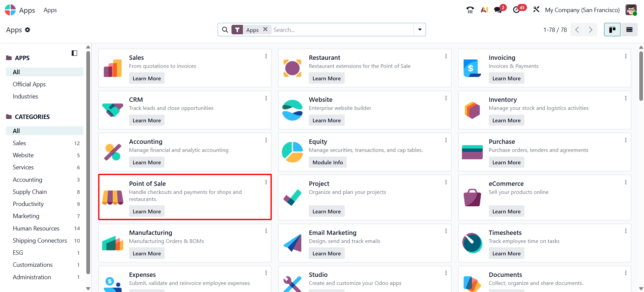Image resolution: width=644 pixels, height=292 pixels.
Task: Click Learn More on Sales card
Action: (x=147, y=78)
